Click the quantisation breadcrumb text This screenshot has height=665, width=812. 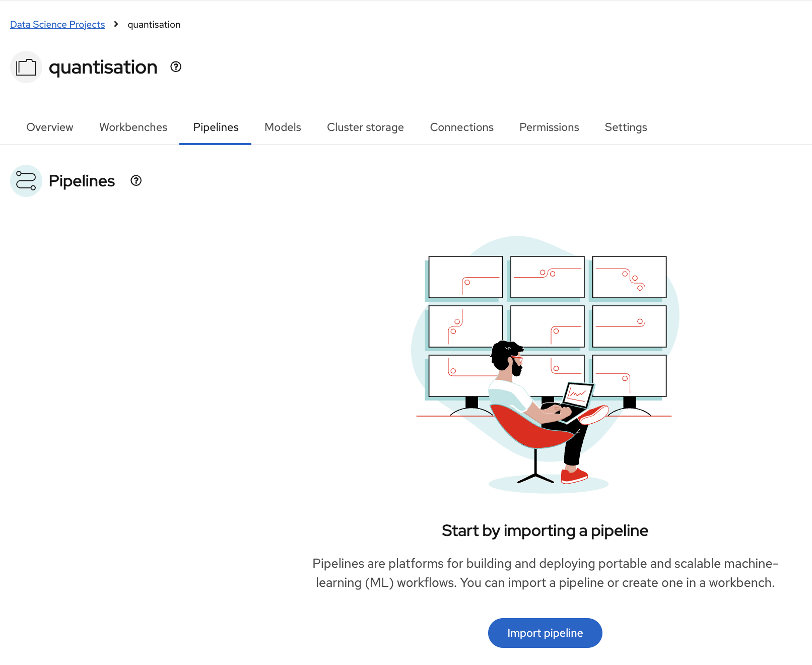coord(154,25)
